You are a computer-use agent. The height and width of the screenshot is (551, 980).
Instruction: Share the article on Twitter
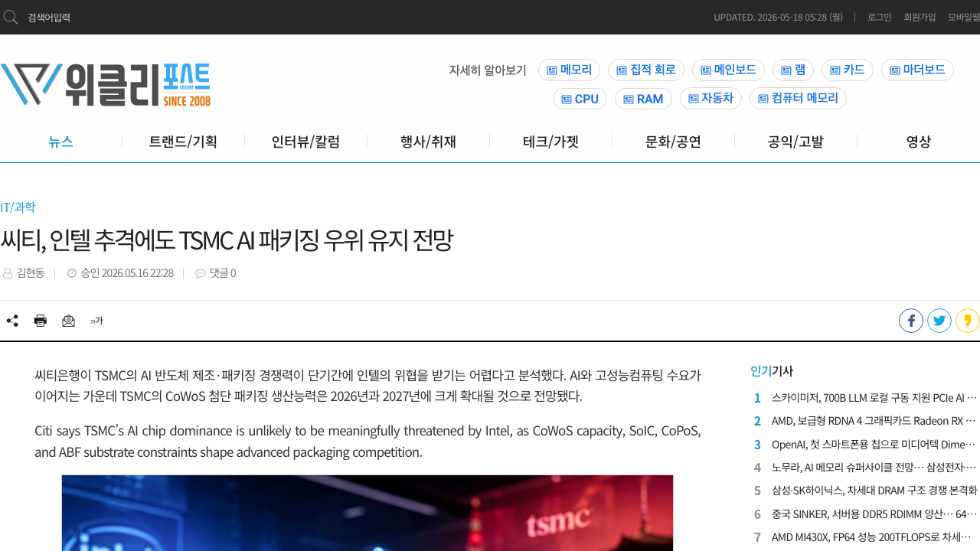click(939, 321)
